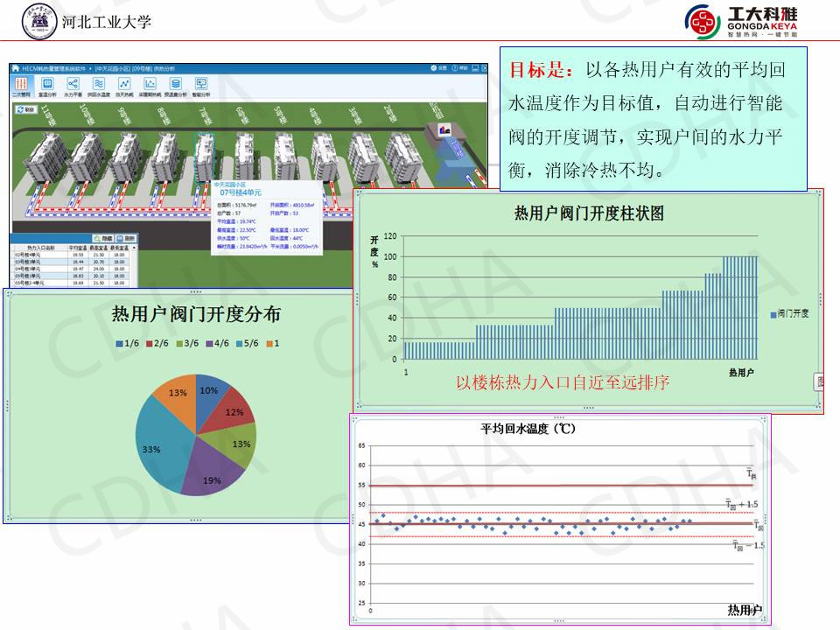Select the 预适量分析 database icon
Image resolution: width=840 pixels, height=630 pixels.
point(176,85)
